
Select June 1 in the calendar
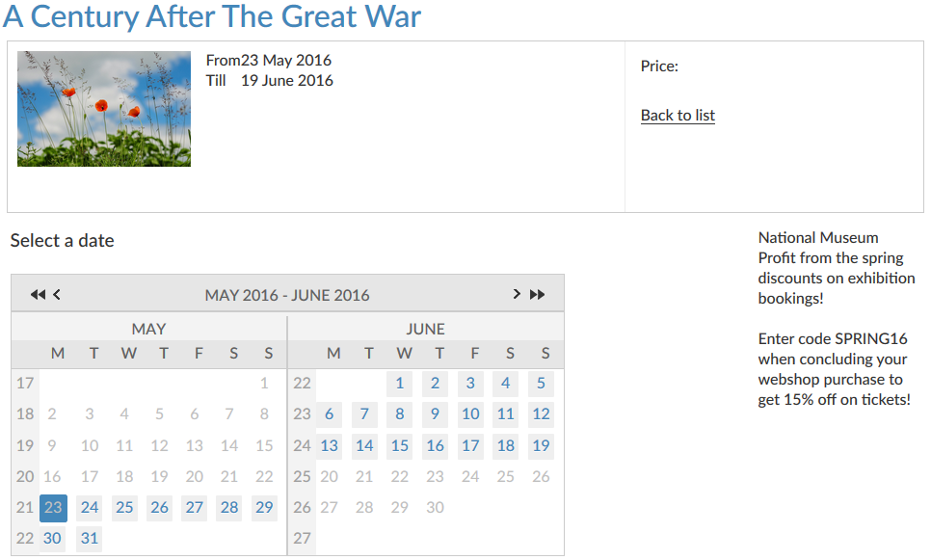(400, 384)
